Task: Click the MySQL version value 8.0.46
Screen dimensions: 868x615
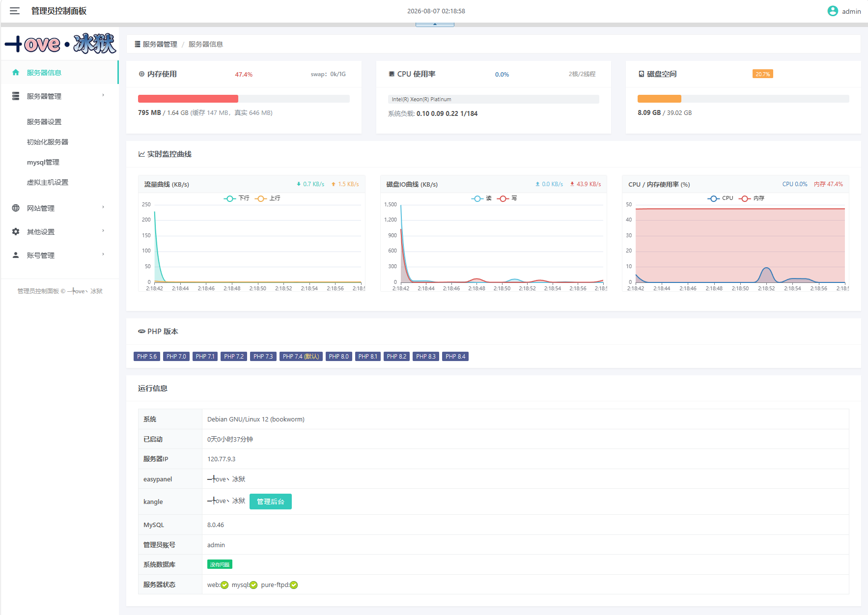Action: point(216,525)
